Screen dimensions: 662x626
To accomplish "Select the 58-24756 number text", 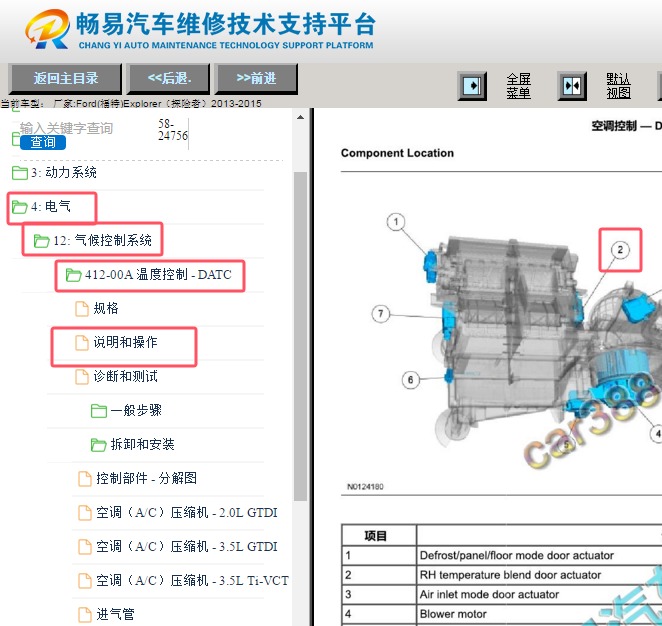I will (173, 130).
